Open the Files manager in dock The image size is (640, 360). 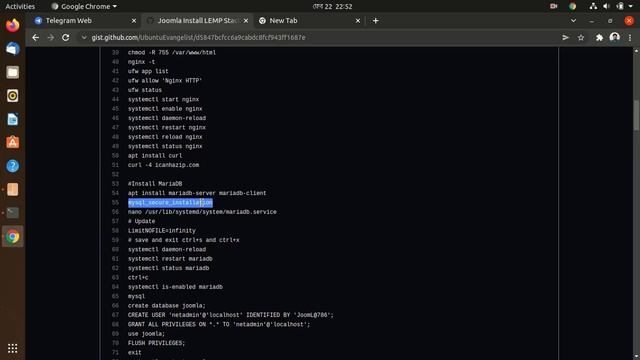(13, 72)
